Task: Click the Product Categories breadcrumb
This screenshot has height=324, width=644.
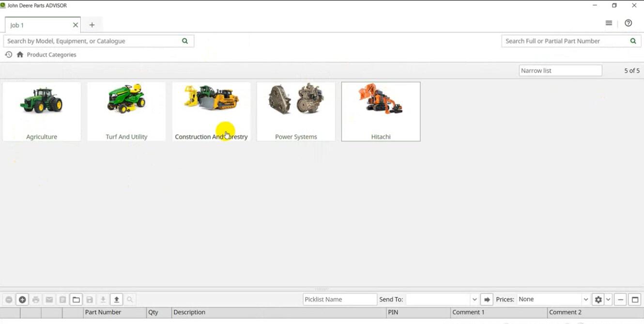Action: [52, 55]
